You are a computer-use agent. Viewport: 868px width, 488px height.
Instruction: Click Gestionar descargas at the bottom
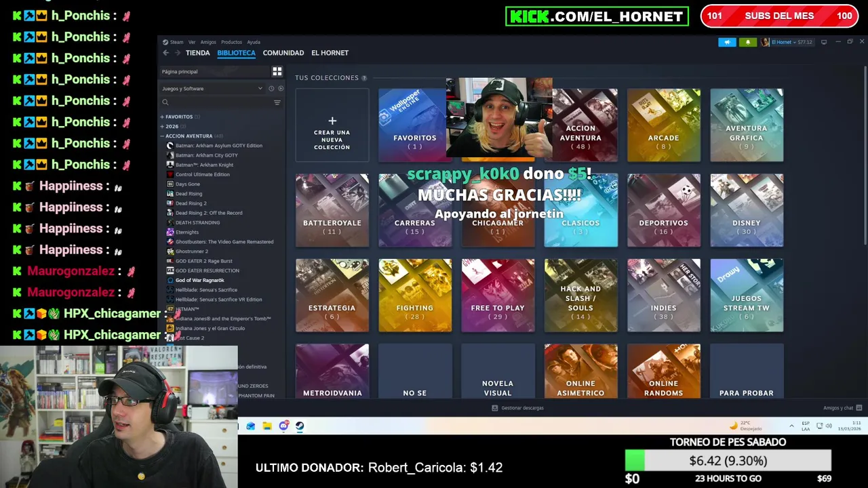(517, 408)
